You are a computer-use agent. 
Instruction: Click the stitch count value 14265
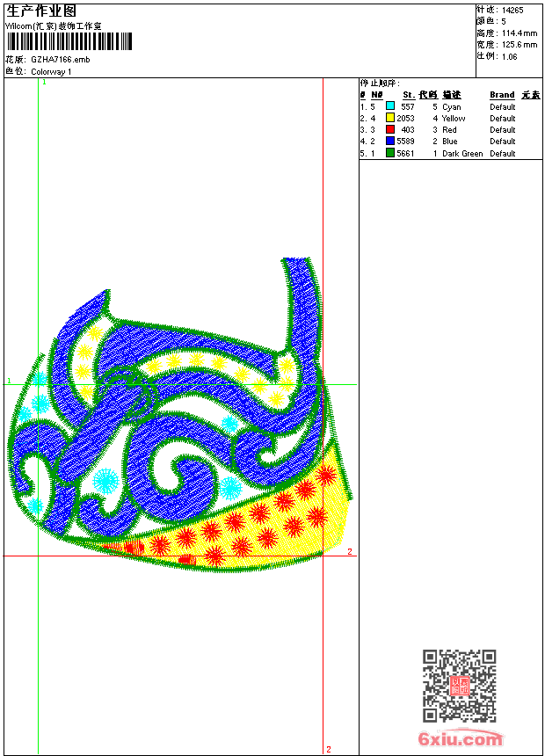click(x=512, y=10)
